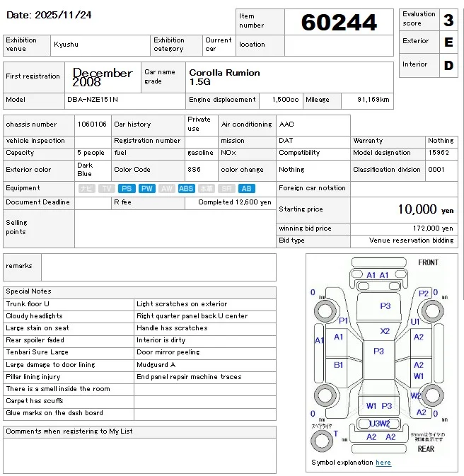Click the 'Trunk floor U' note
Image resolution: width=464 pixels, height=476 pixels.
[28, 304]
